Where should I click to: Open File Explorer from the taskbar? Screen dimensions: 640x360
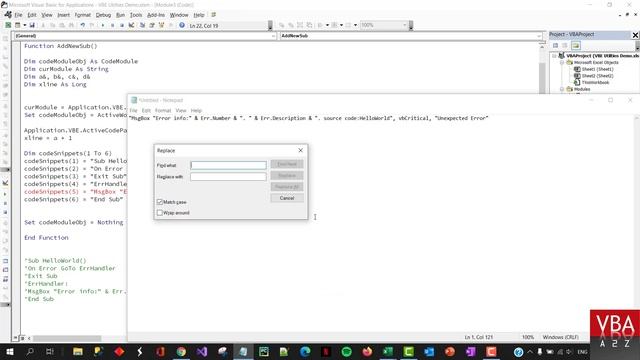pyautogui.click(x=78, y=351)
